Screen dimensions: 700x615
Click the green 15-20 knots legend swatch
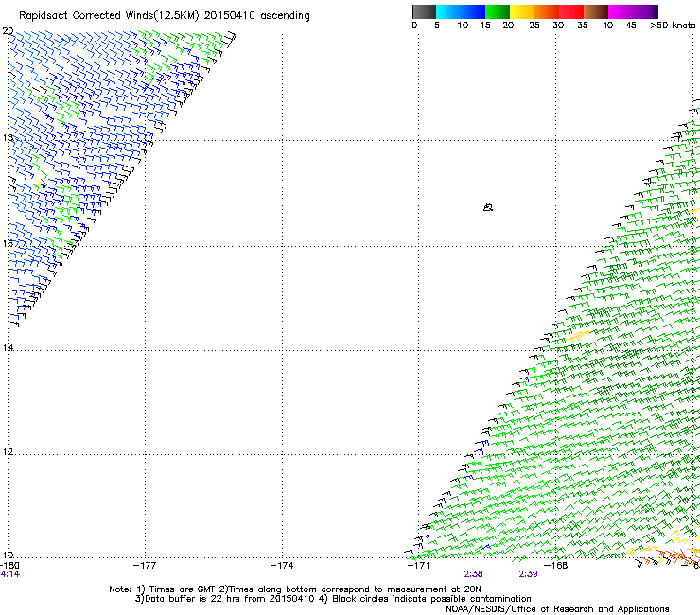tap(498, 11)
